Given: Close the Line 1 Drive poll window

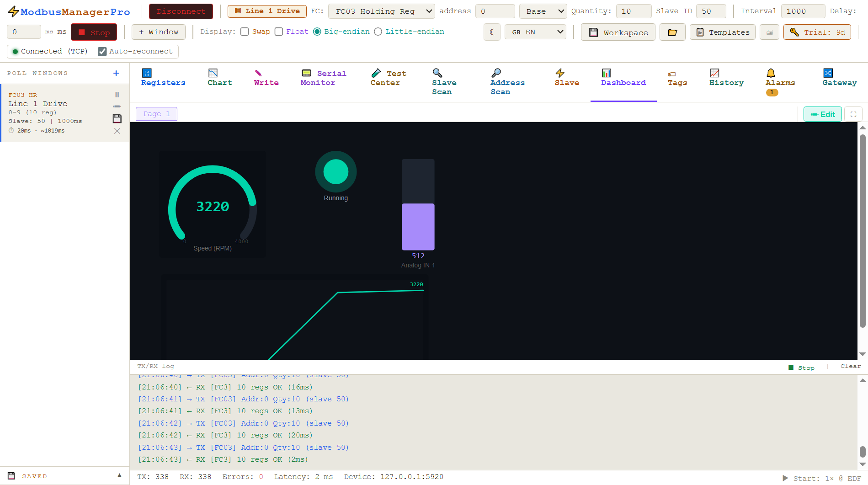Looking at the screenshot, I should 117,131.
